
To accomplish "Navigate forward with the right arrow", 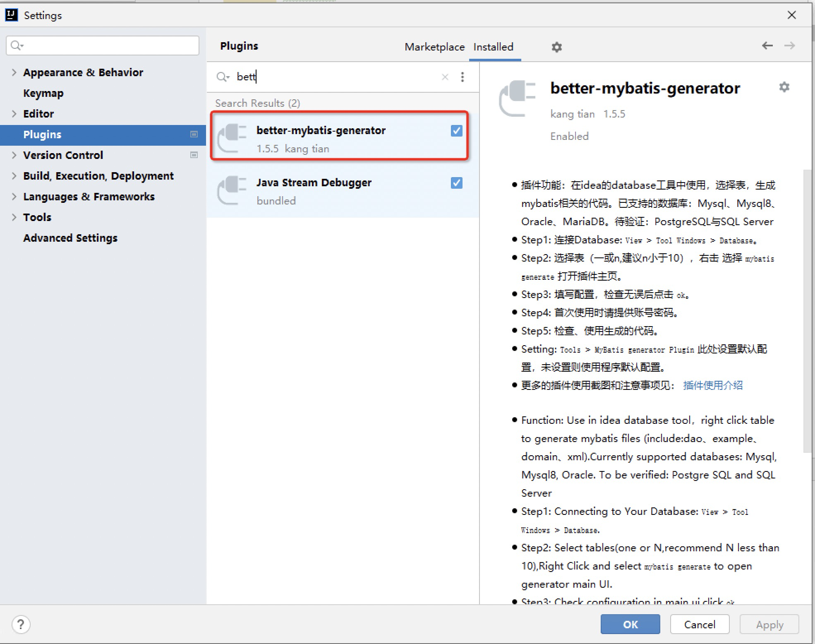I will click(x=790, y=46).
